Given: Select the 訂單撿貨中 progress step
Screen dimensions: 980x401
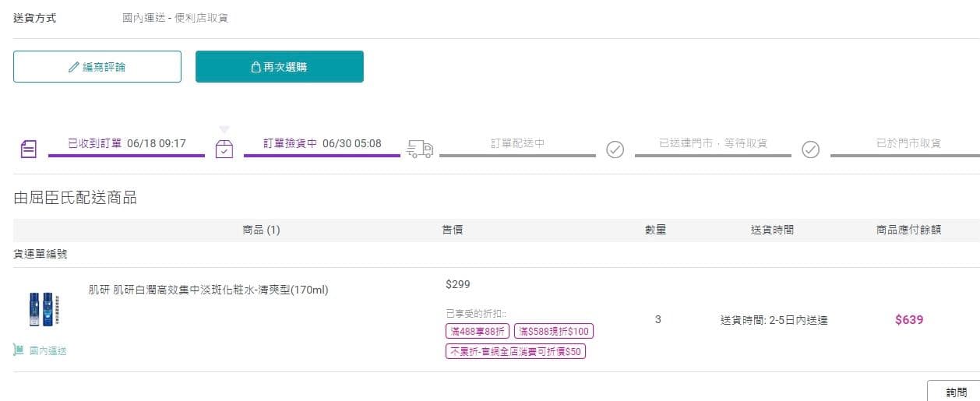Looking at the screenshot, I should coord(291,143).
